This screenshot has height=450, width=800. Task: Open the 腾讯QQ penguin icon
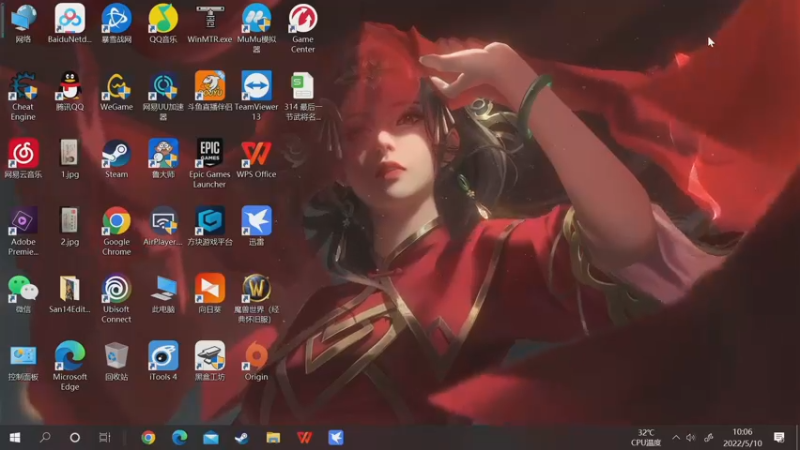[70, 91]
